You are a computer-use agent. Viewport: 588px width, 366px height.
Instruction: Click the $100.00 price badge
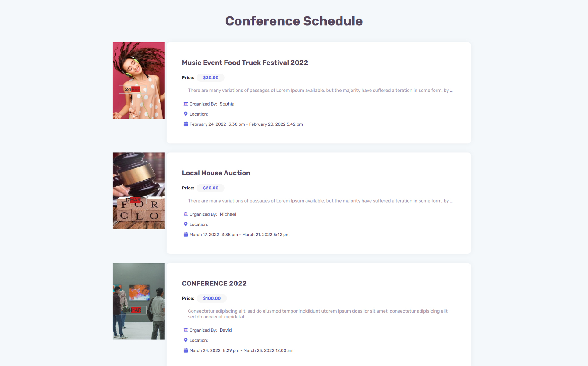tap(211, 298)
